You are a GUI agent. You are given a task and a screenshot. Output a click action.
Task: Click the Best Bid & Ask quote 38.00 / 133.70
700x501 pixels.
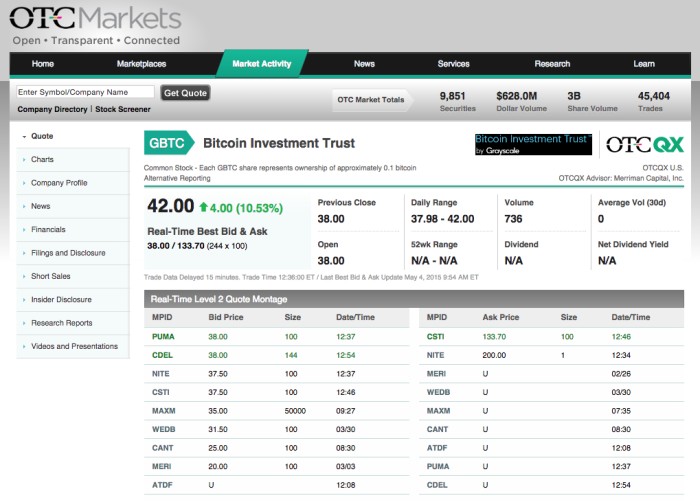pos(176,246)
